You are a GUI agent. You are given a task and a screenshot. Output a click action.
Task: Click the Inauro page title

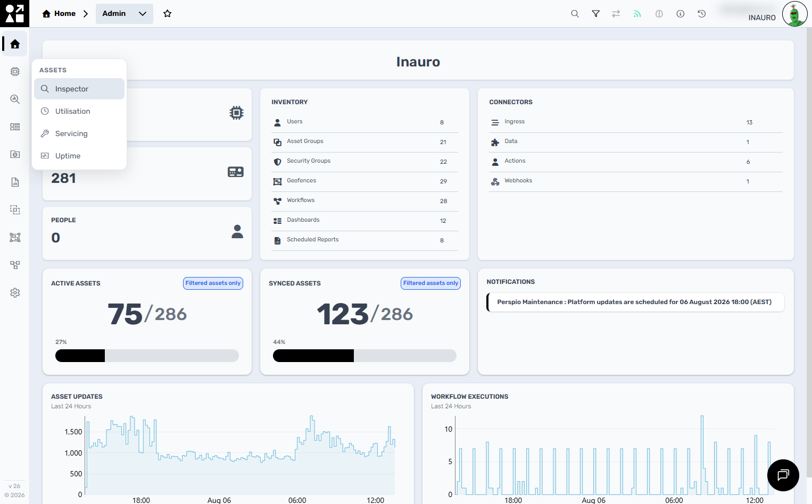pos(418,62)
